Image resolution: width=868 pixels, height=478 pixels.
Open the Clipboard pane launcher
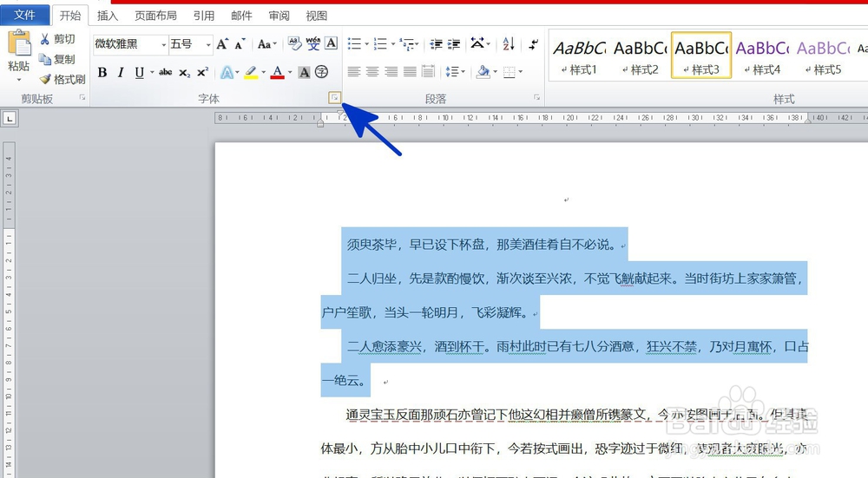coord(82,97)
